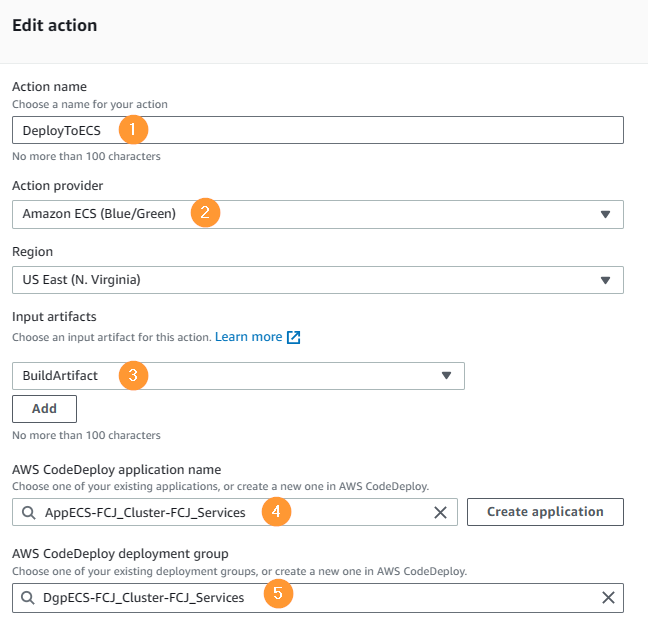Click the external link icon beside Learn more
The width and height of the screenshot is (648, 628).
tap(293, 337)
